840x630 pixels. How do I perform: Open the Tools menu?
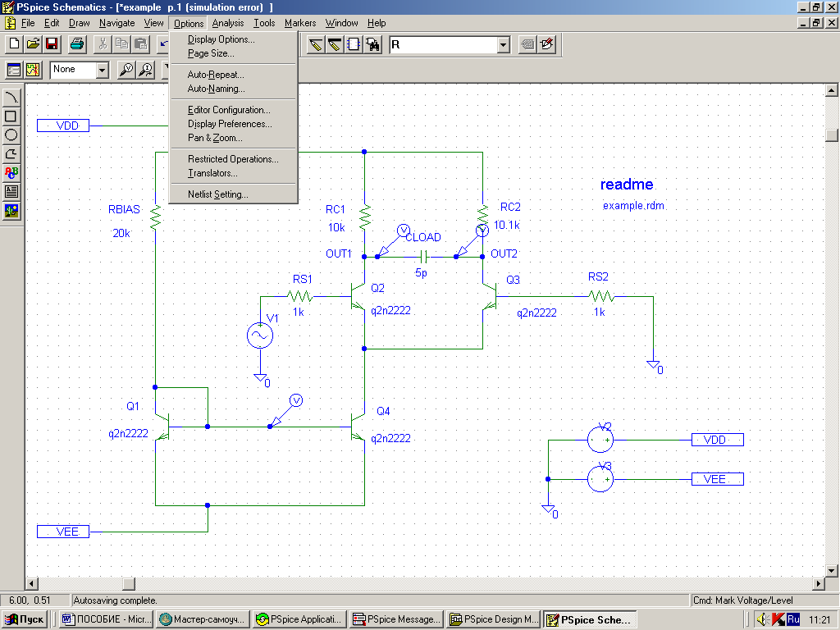coord(264,23)
